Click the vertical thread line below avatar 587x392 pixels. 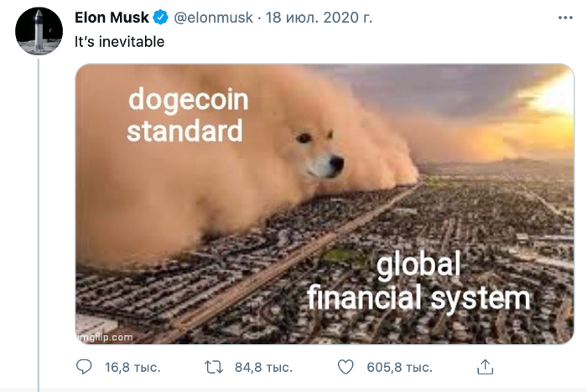click(x=39, y=225)
